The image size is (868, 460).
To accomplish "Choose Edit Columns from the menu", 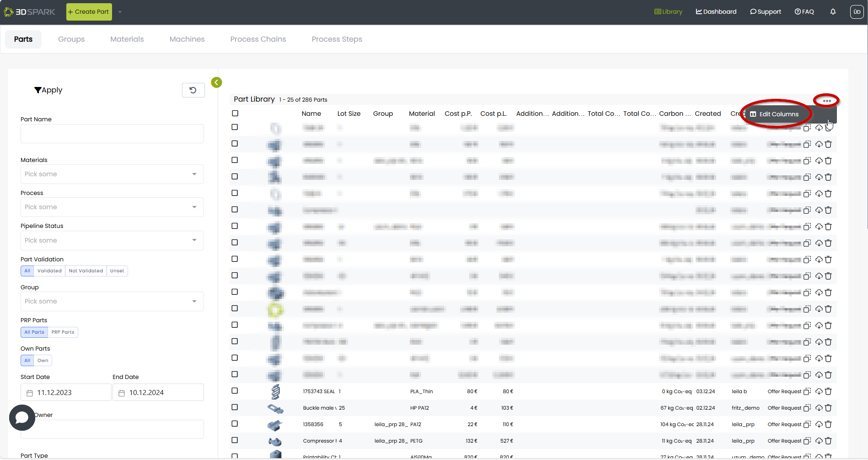I will 778,114.
